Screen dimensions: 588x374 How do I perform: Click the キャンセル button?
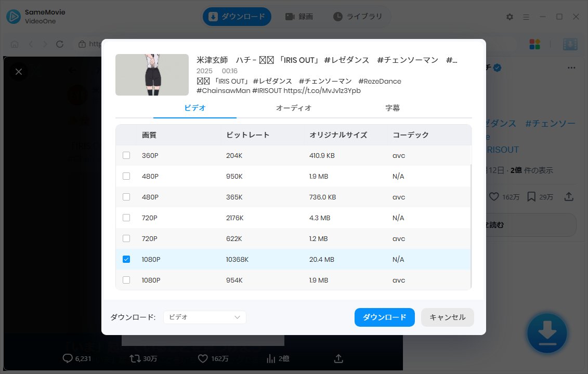(x=448, y=317)
